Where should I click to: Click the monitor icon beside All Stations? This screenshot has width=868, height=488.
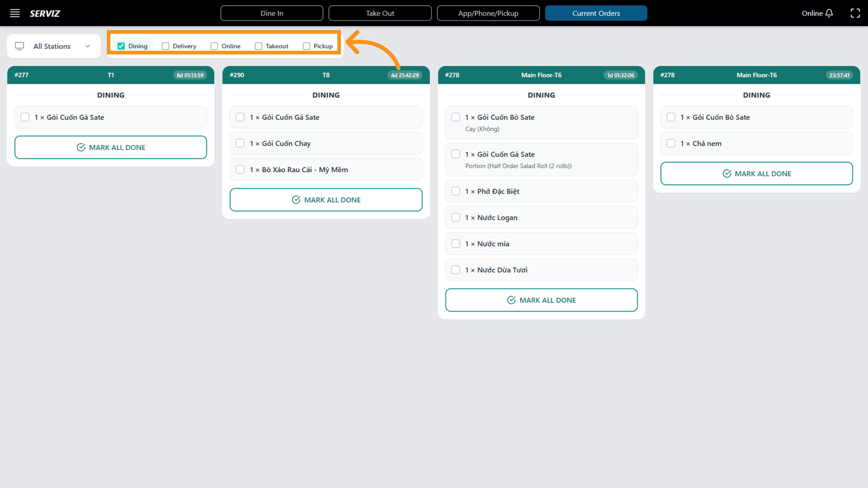(x=20, y=46)
